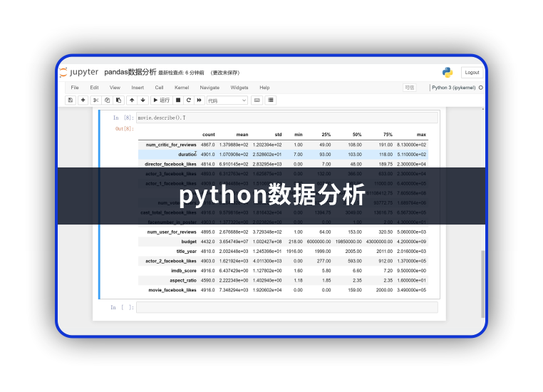Open the Widgets menu
The image size is (543, 392).
pyautogui.click(x=239, y=88)
